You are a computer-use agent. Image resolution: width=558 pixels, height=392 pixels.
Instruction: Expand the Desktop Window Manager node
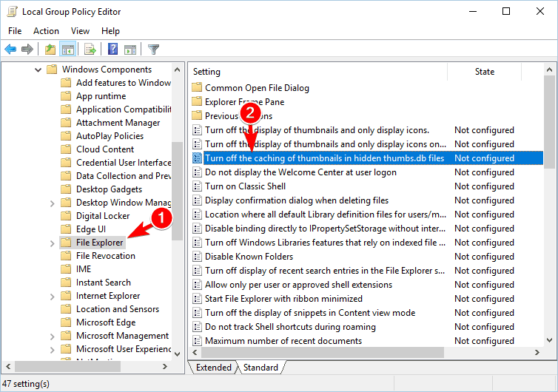click(x=53, y=203)
